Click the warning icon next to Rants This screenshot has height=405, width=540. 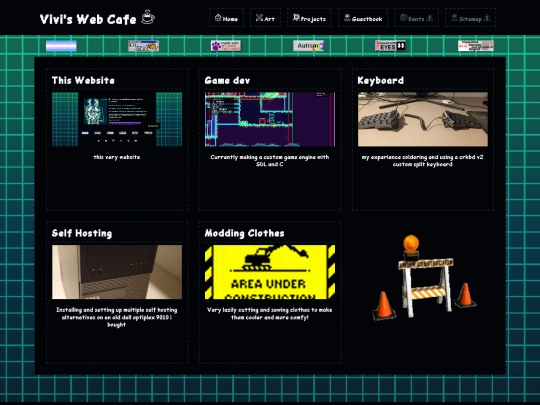pos(429,18)
